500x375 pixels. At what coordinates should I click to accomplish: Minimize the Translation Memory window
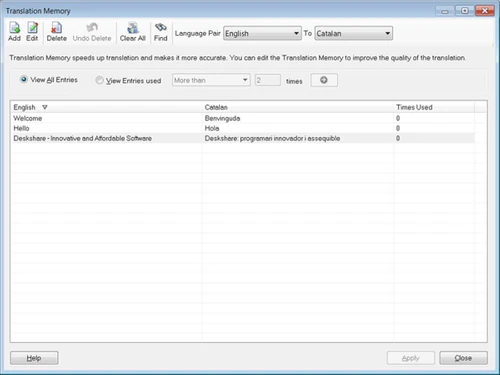445,11
